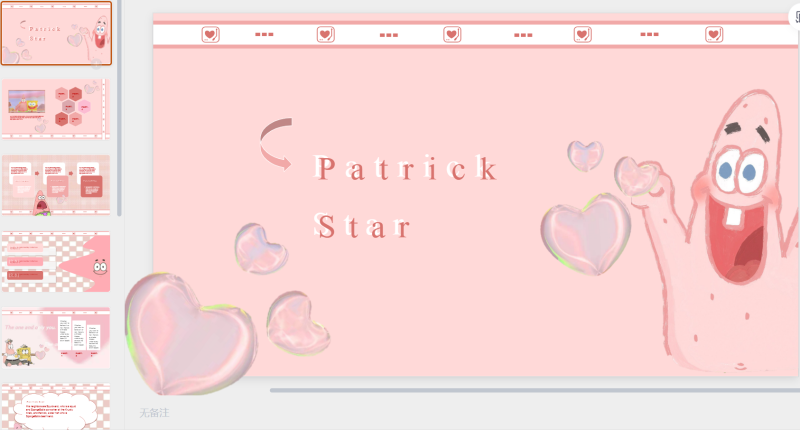Select the curved arrow shape beside the title
Image resolution: width=800 pixels, height=430 pixels.
276,144
